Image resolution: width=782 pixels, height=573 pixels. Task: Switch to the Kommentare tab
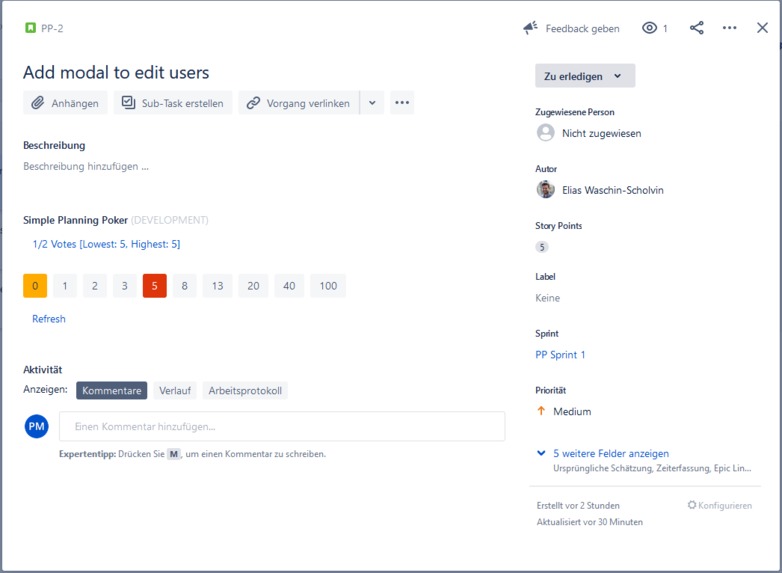click(112, 390)
